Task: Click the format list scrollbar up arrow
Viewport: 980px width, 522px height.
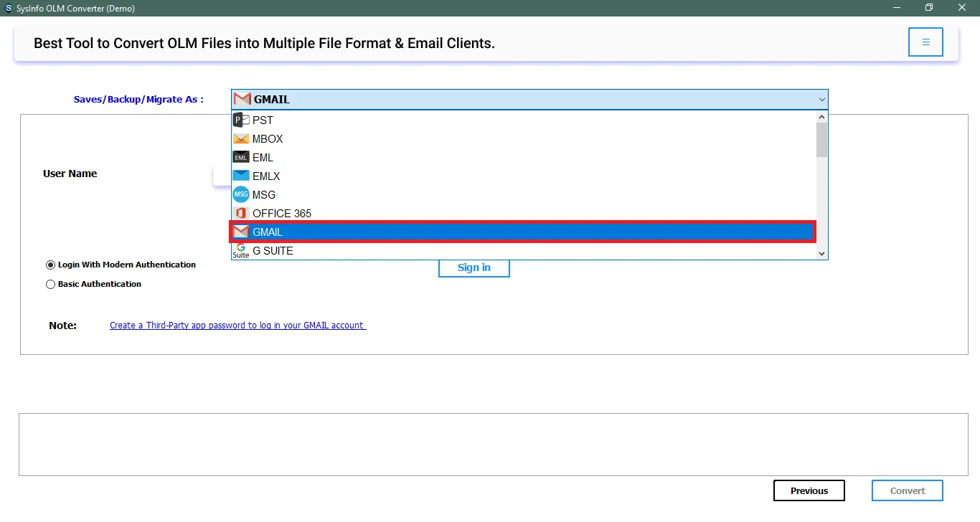Action: point(822,117)
